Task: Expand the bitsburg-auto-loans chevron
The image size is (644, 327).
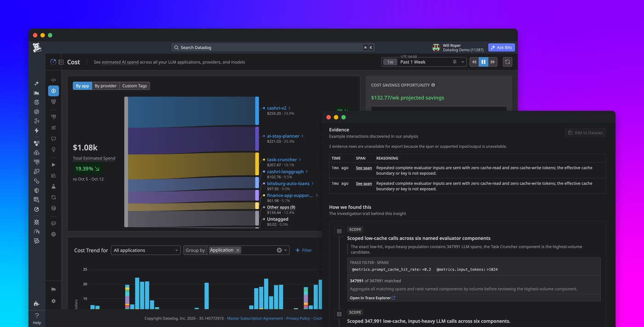Action: [312, 184]
